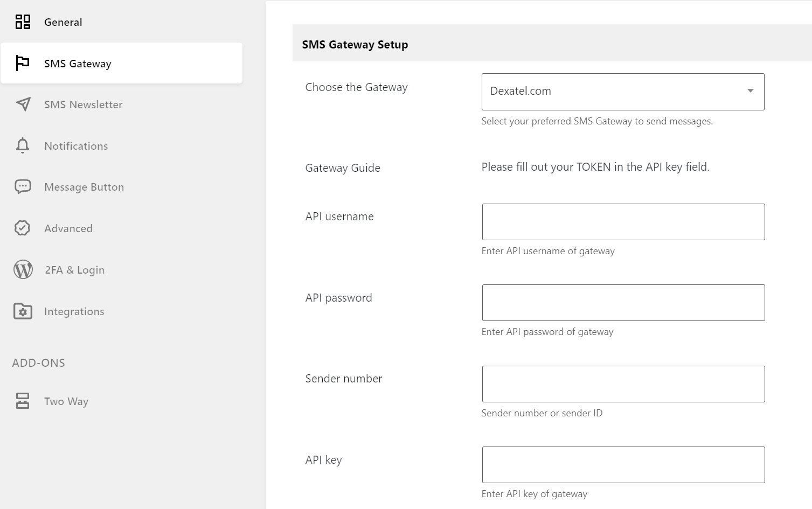Click the Two Way add-on icon
The image size is (812, 509).
(x=23, y=401)
